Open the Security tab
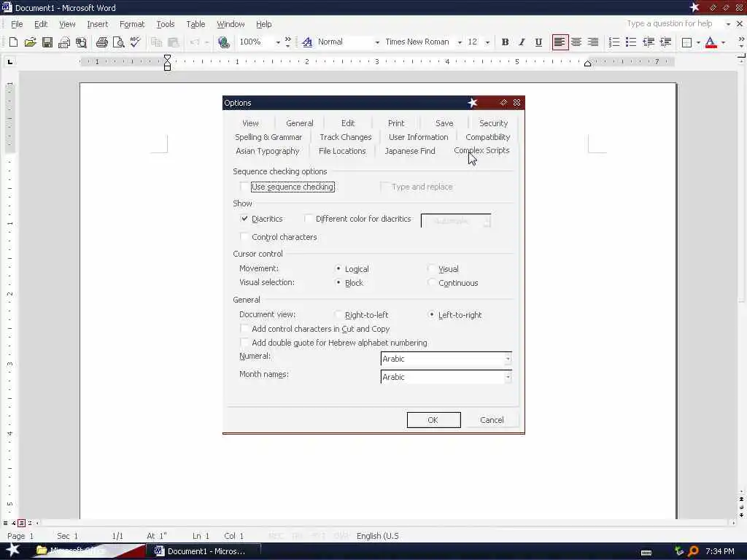747x560 pixels. (494, 123)
